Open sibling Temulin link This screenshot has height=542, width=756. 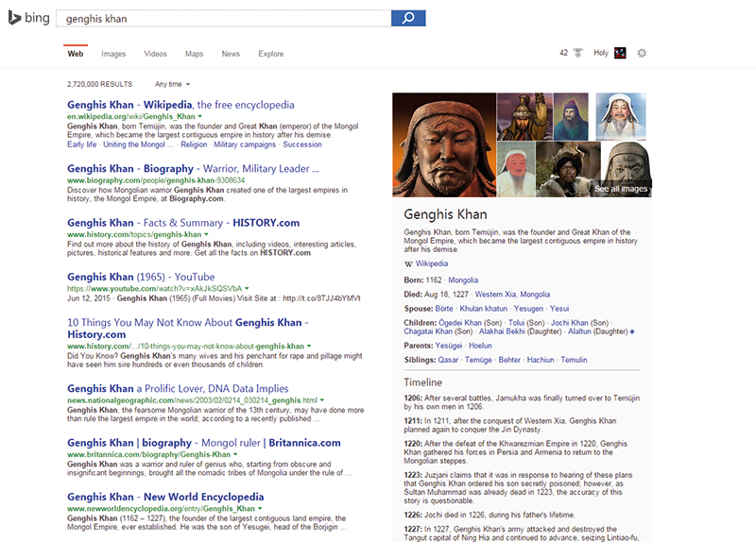pos(574,360)
